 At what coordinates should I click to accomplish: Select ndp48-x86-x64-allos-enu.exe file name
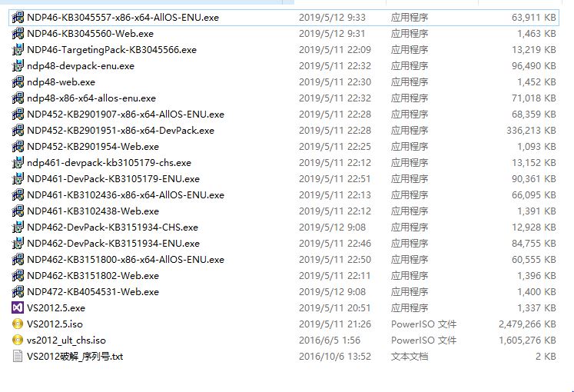click(91, 98)
